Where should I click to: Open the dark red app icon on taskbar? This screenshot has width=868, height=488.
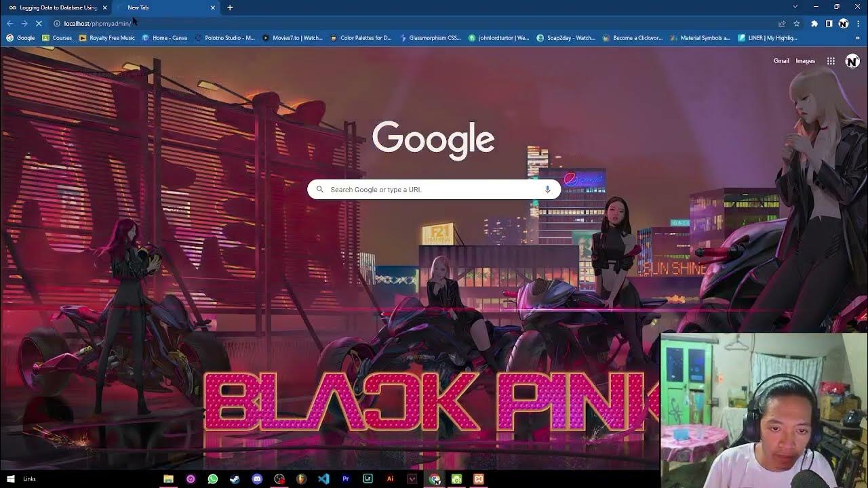[412, 479]
